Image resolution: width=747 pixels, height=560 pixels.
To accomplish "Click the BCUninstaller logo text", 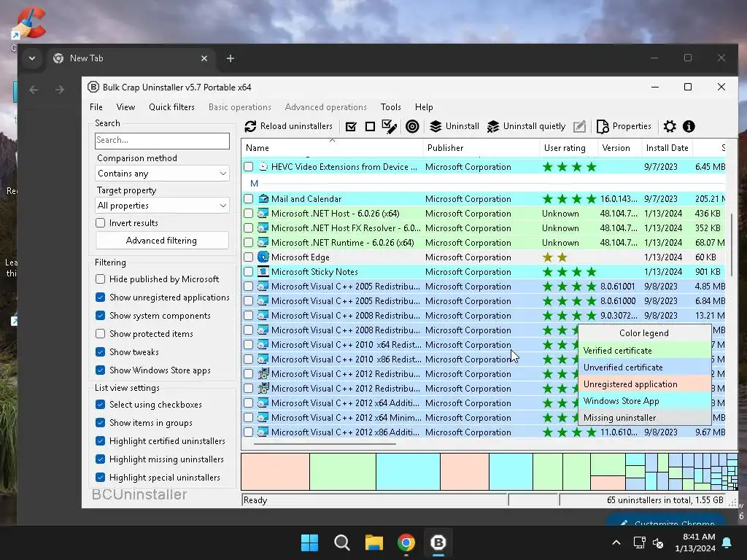I will (139, 494).
